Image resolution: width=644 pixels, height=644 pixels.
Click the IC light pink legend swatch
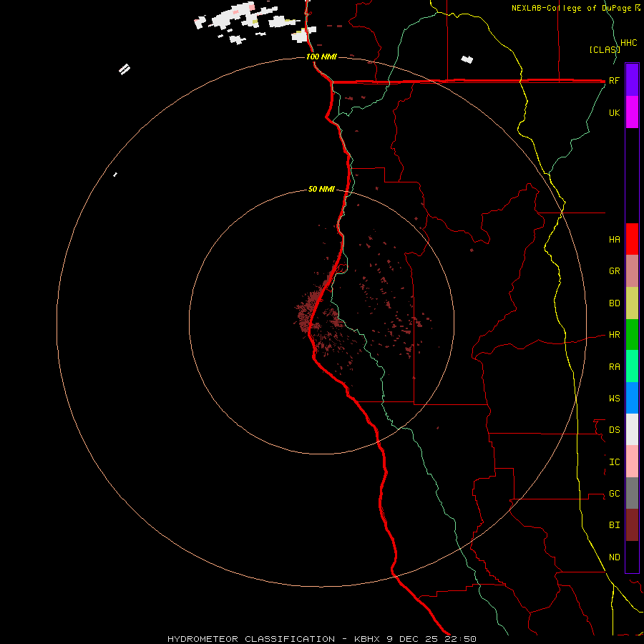(632, 462)
